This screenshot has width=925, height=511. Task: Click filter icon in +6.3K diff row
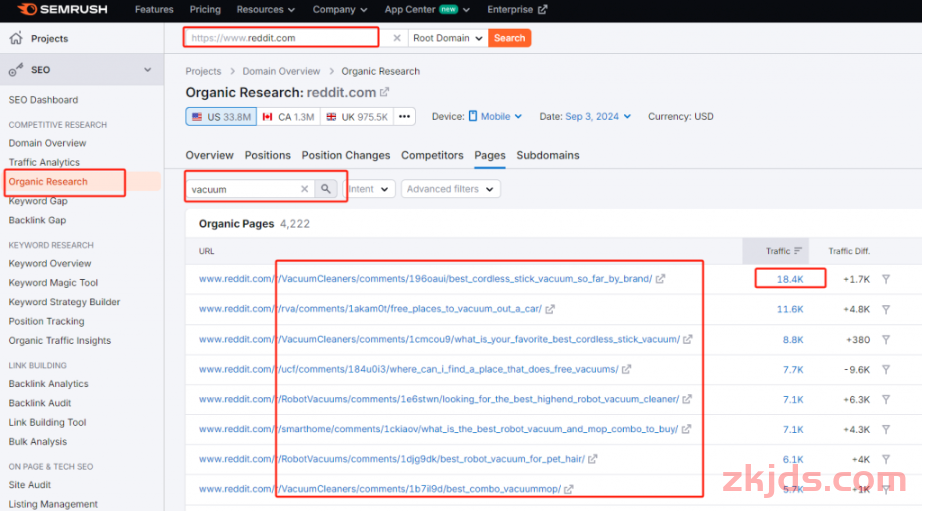pos(886,399)
